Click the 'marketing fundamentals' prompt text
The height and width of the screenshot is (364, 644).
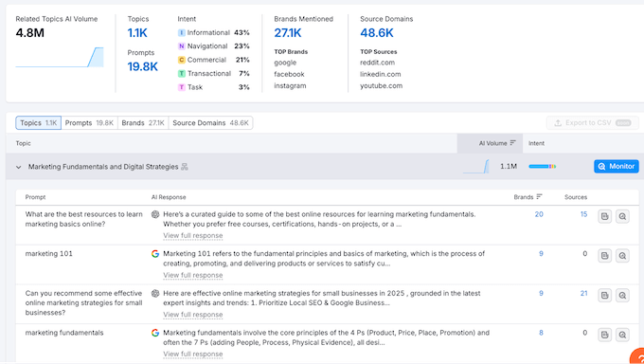64,333
